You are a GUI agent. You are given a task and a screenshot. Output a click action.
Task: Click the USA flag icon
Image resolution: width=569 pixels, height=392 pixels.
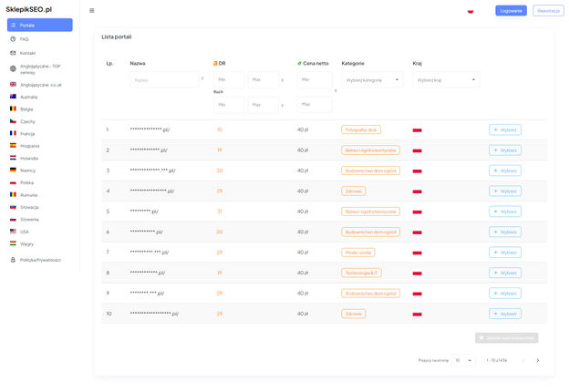(13, 232)
